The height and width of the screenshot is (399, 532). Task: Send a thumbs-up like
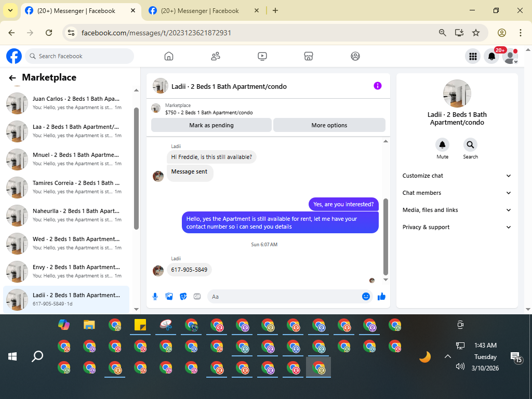click(382, 297)
